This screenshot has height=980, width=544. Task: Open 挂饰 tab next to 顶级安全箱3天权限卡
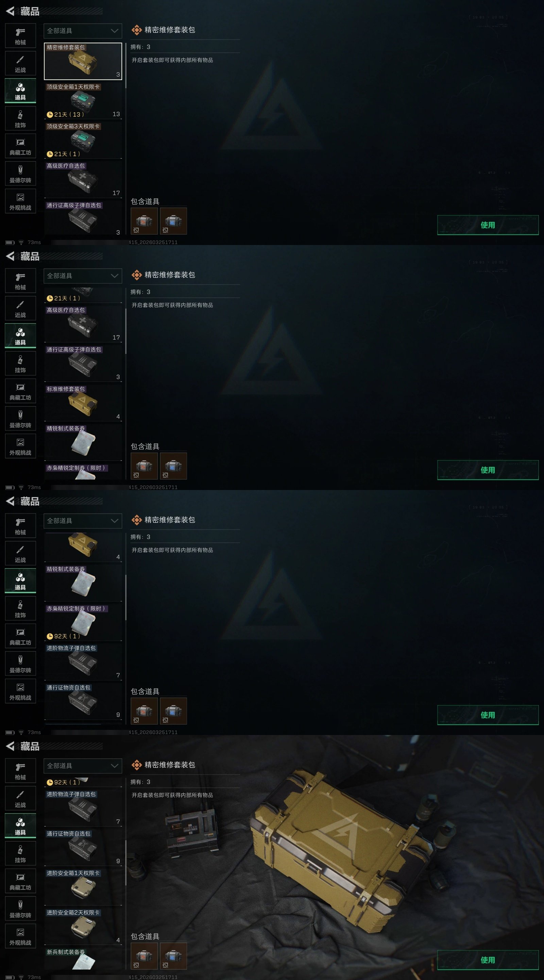pos(20,119)
